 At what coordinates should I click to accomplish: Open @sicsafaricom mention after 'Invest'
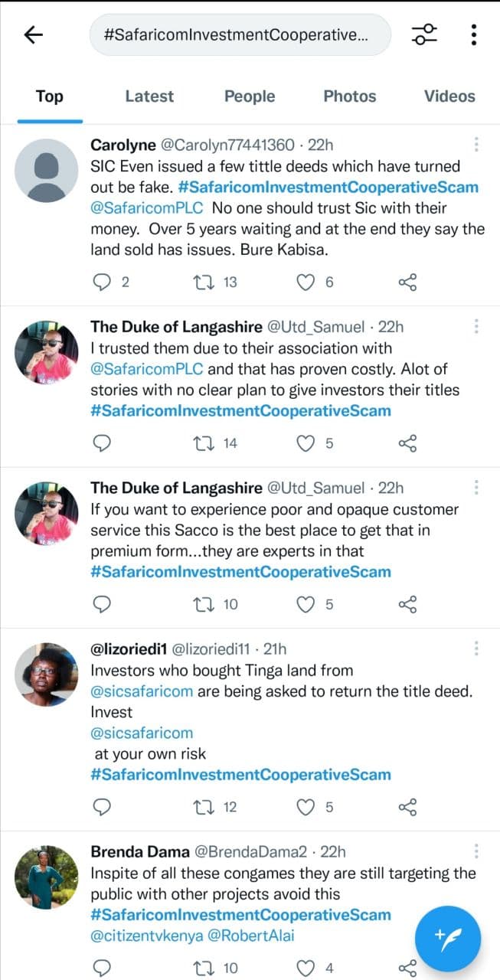pyautogui.click(x=142, y=733)
